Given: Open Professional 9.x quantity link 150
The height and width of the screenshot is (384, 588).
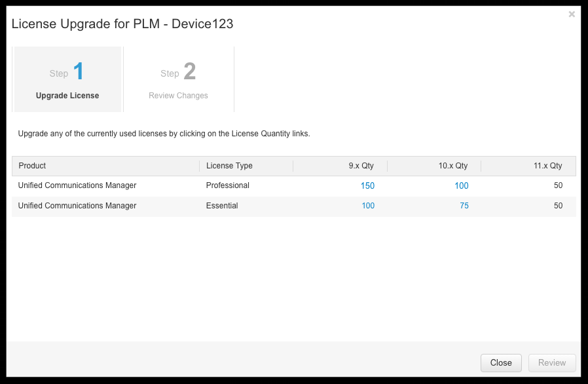Looking at the screenshot, I should coord(367,186).
